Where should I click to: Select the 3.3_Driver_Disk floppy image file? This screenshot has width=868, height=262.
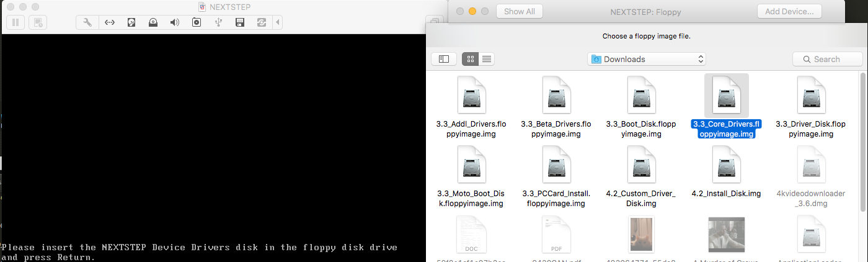[812, 94]
